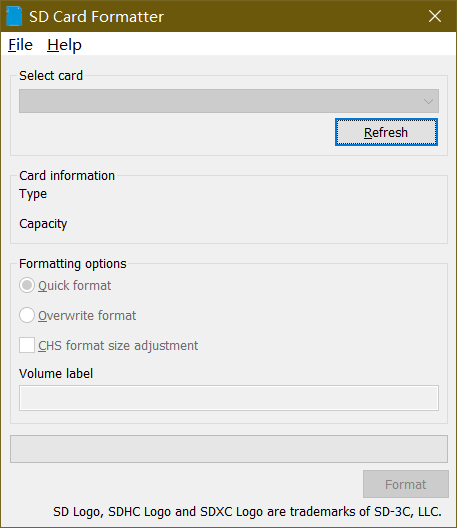Click the chevron arrow of the card dropdown
The width and height of the screenshot is (457, 528).
point(428,101)
